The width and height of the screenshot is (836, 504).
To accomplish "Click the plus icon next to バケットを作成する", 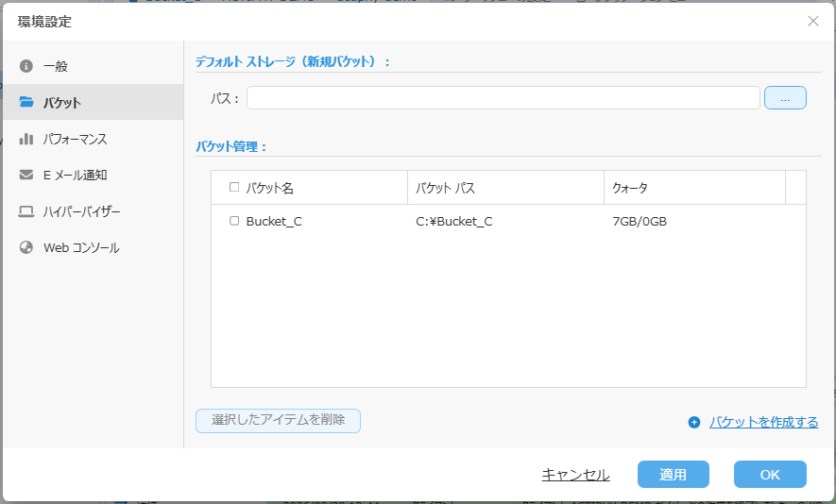I will (693, 423).
